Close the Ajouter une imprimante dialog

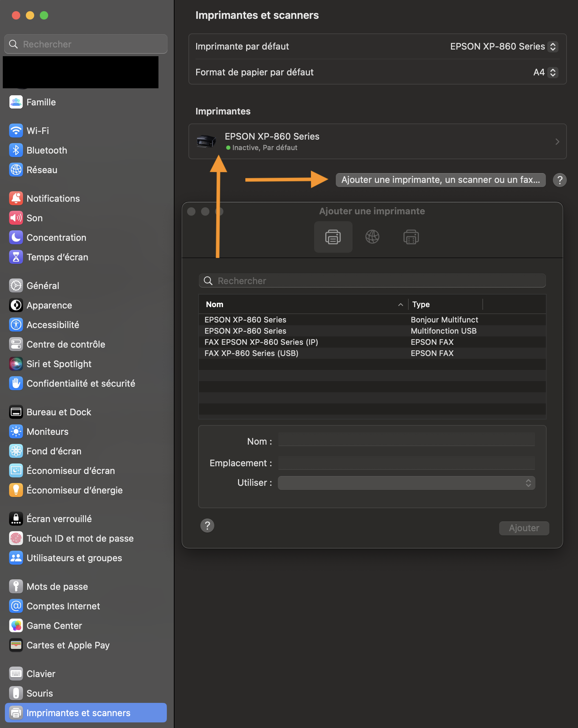[191, 211]
